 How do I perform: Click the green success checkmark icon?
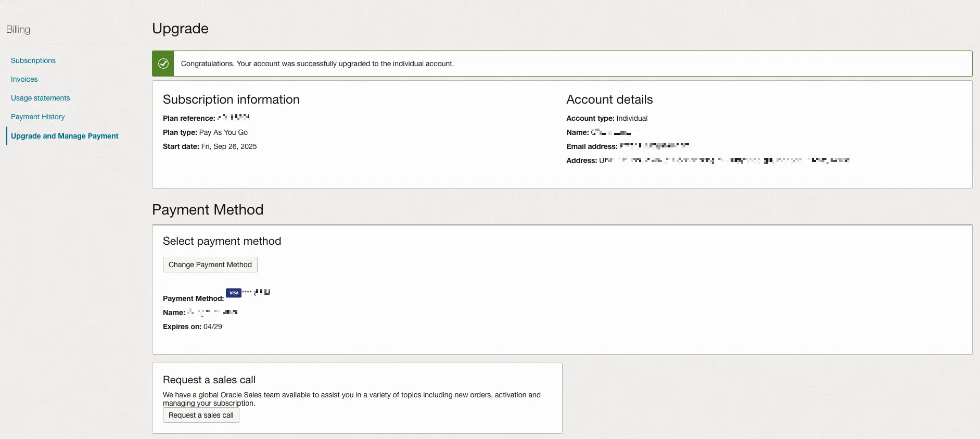tap(163, 64)
